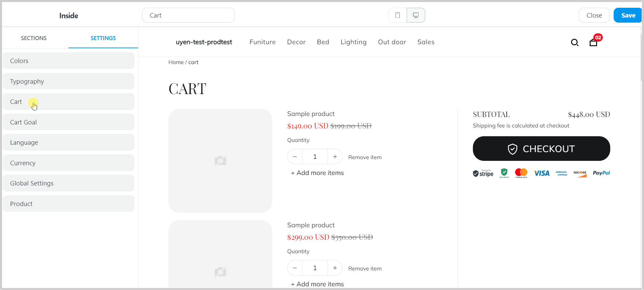
Task: Click the Home breadcrumb link
Action: [176, 62]
